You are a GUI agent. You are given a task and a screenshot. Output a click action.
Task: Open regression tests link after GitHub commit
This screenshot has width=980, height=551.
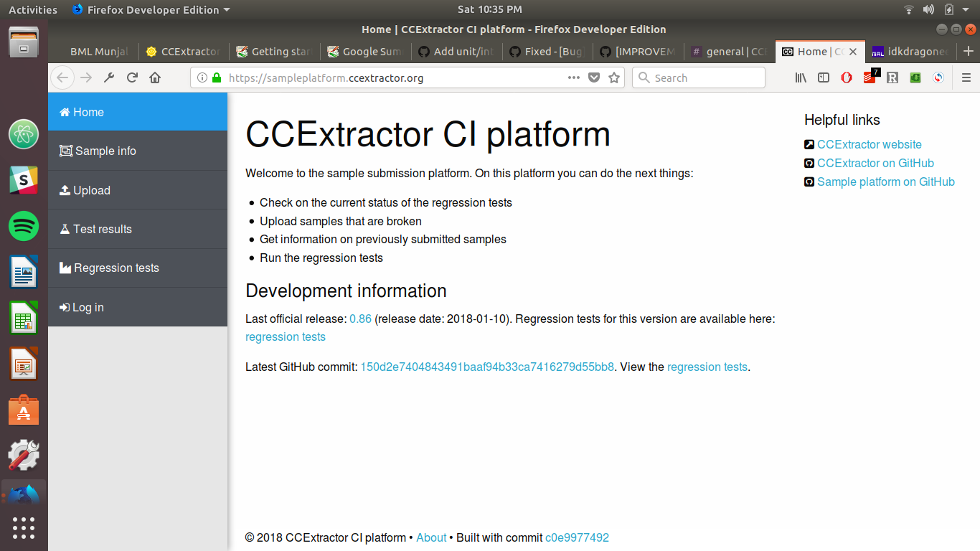point(707,367)
